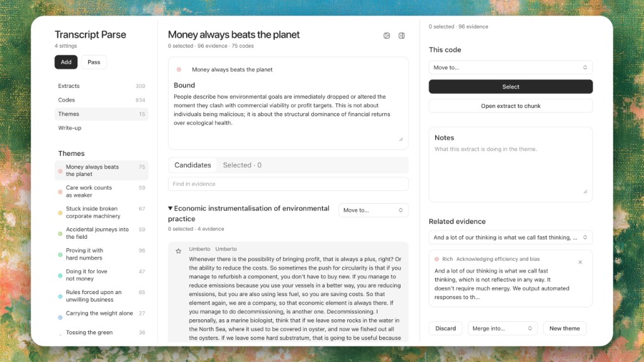
Task: Switch to Candidates tab
Action: point(192,165)
